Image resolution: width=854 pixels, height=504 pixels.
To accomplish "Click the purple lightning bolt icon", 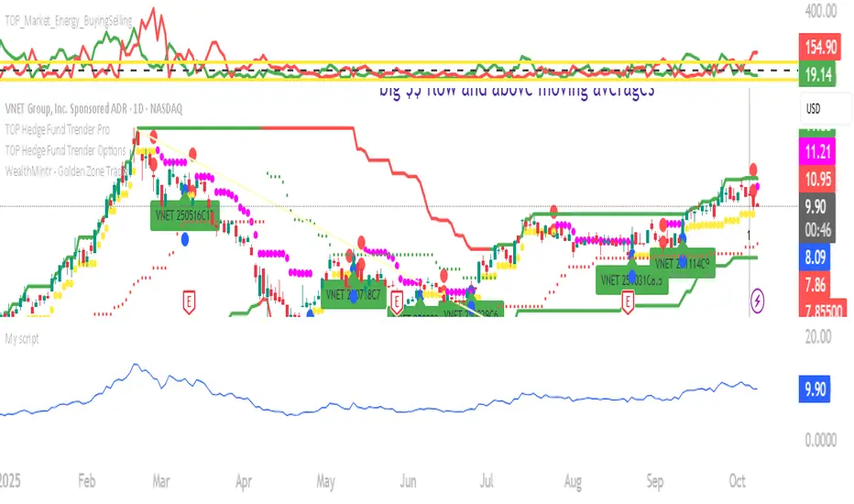I will [x=757, y=301].
